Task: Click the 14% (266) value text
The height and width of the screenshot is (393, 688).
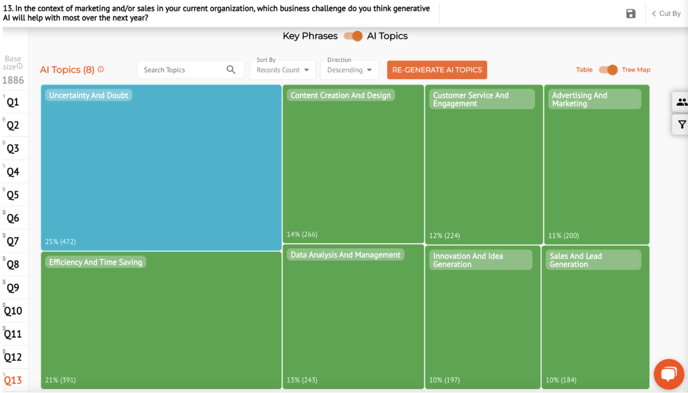Action: pos(302,235)
